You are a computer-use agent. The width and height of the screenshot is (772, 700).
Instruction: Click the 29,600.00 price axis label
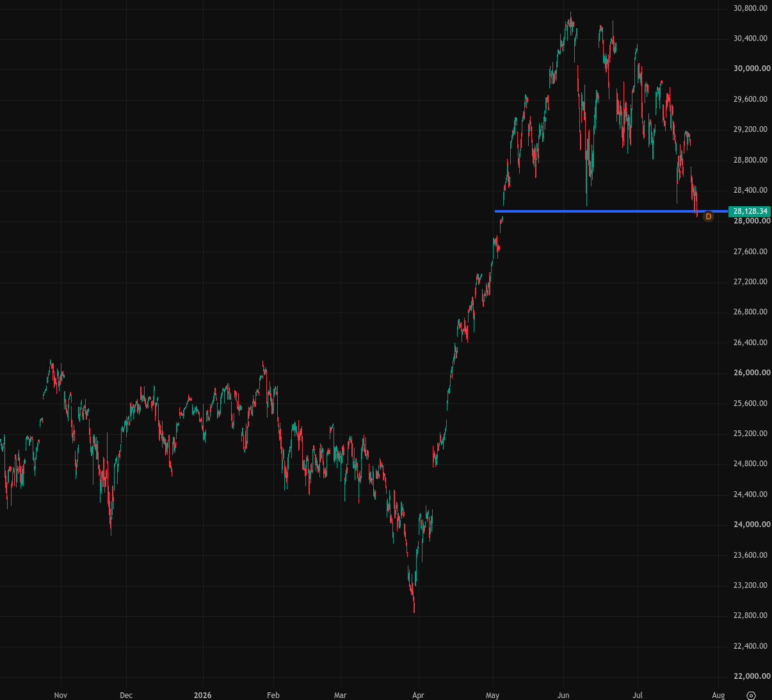click(750, 99)
